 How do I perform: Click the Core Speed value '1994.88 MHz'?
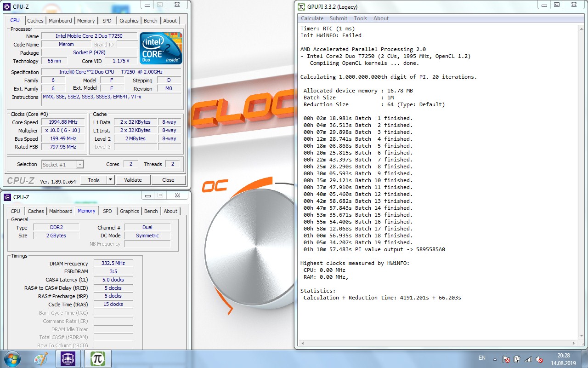tap(63, 122)
